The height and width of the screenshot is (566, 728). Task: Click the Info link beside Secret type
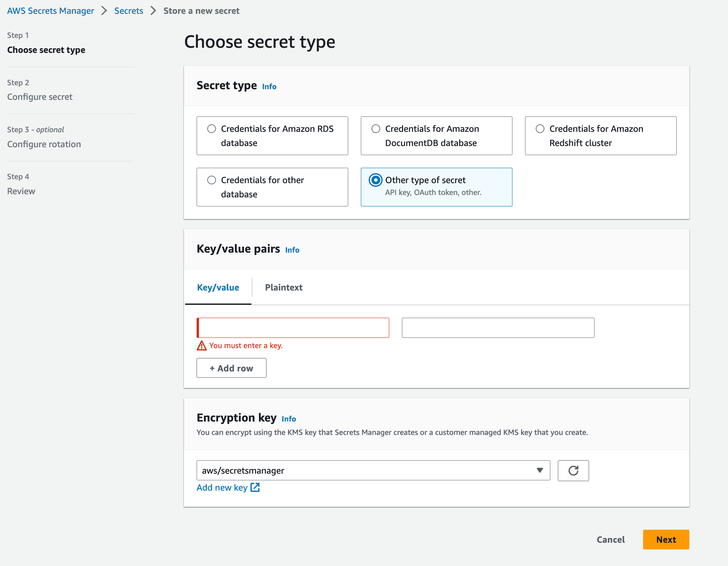[x=269, y=86]
